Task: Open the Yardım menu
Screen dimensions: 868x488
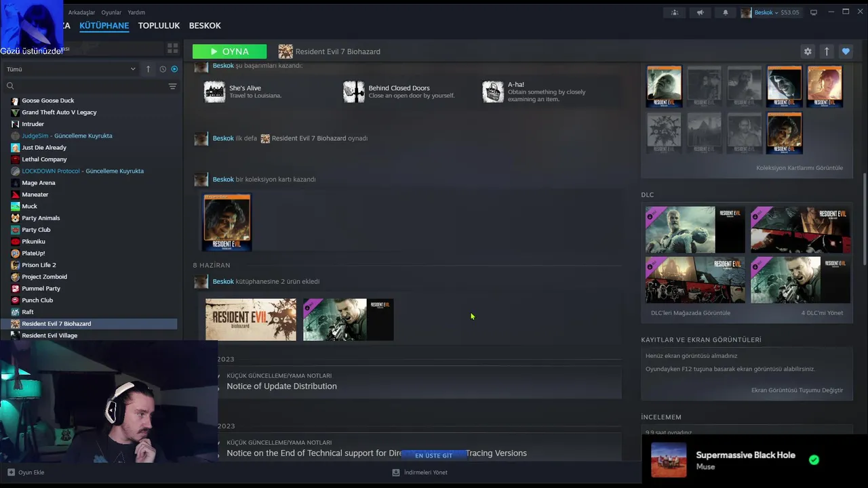Action: pos(136,12)
